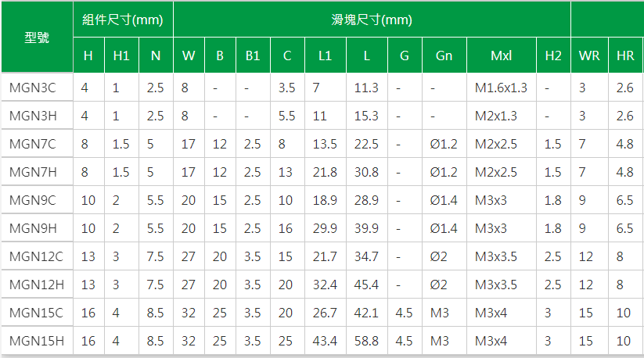This screenshot has width=644, height=358.
Task: Select the L value 58.8 cell
Action: coord(367,341)
